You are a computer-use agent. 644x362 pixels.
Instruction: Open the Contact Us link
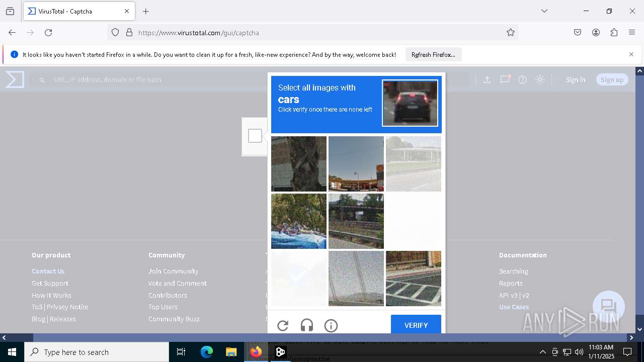tap(48, 271)
